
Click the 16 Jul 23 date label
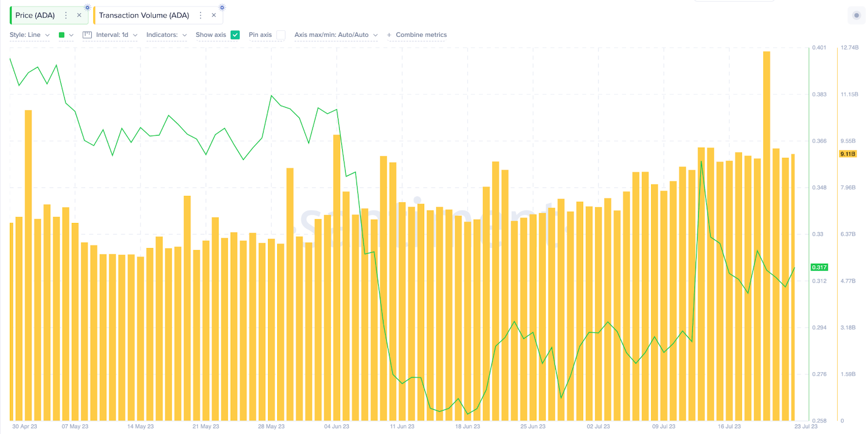pyautogui.click(x=729, y=426)
